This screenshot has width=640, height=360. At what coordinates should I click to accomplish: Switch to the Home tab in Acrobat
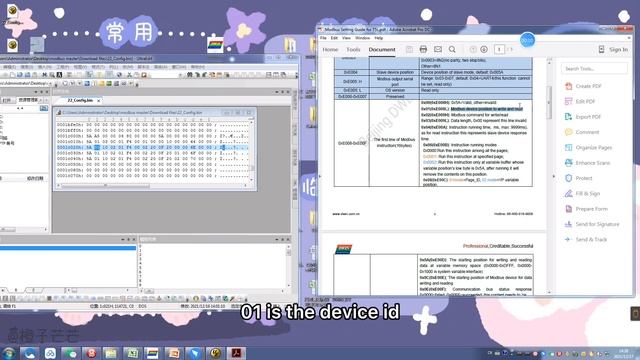(x=330, y=49)
